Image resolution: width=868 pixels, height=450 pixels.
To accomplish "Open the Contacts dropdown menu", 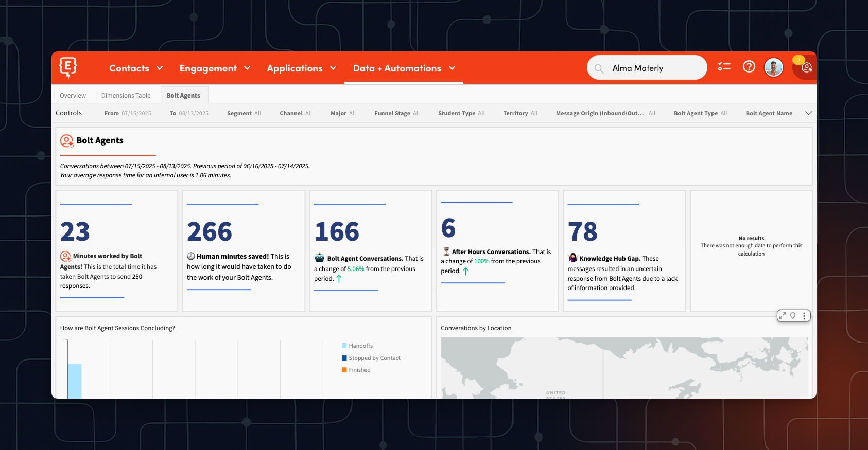I will [x=136, y=68].
